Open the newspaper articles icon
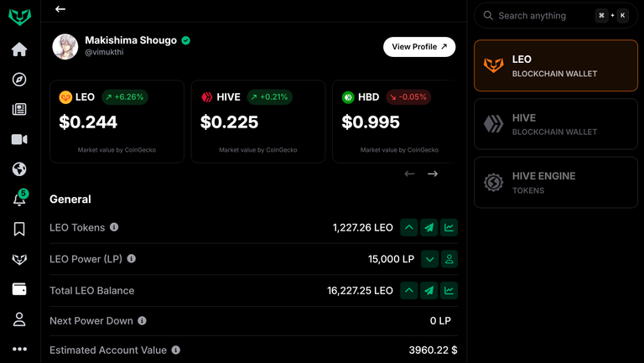This screenshot has height=363, width=644. click(x=19, y=109)
